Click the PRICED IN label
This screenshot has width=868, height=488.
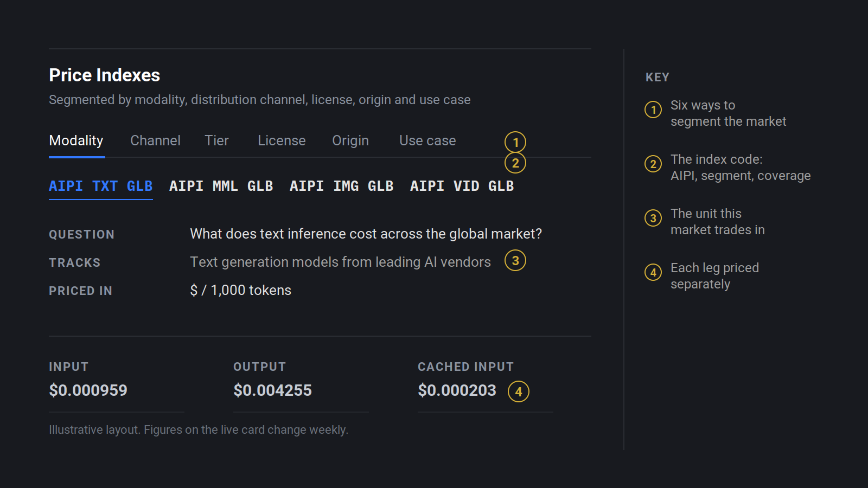80,291
